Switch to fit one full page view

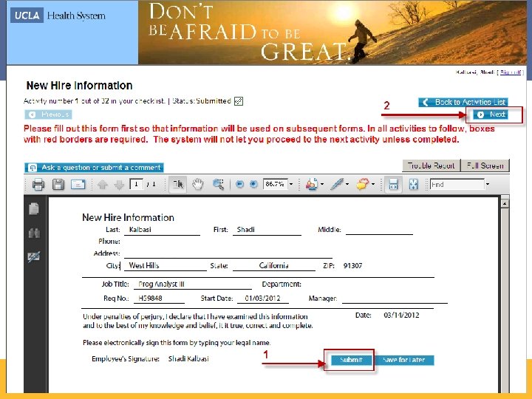coord(413,184)
